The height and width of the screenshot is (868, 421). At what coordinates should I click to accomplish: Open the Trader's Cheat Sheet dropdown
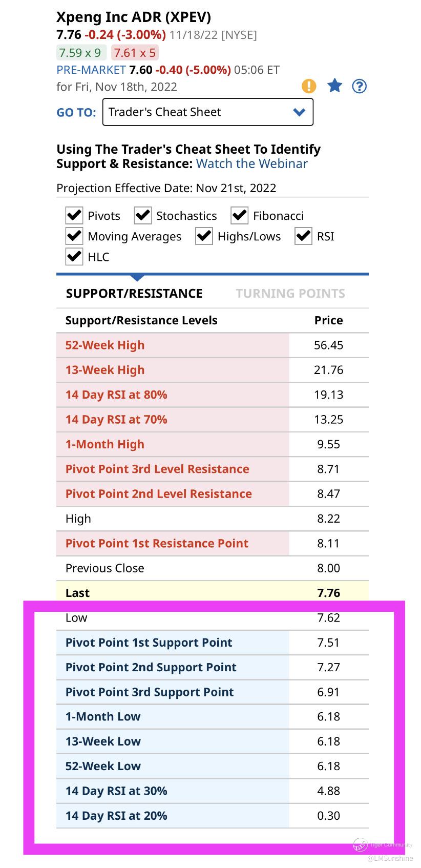coord(208,112)
